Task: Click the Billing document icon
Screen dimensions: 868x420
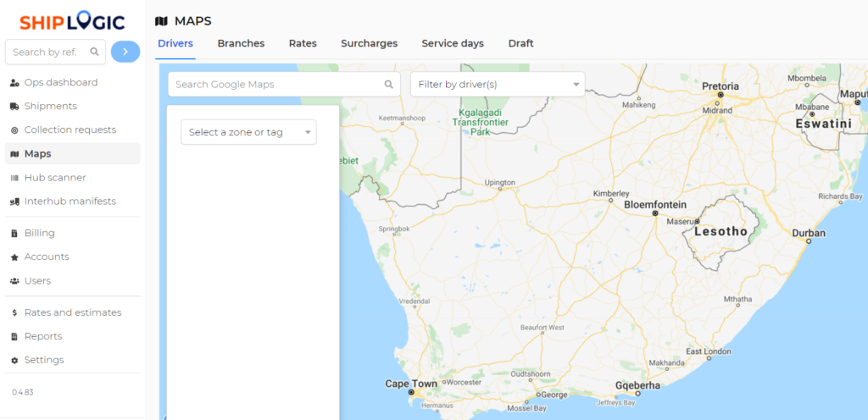Action: pyautogui.click(x=14, y=234)
